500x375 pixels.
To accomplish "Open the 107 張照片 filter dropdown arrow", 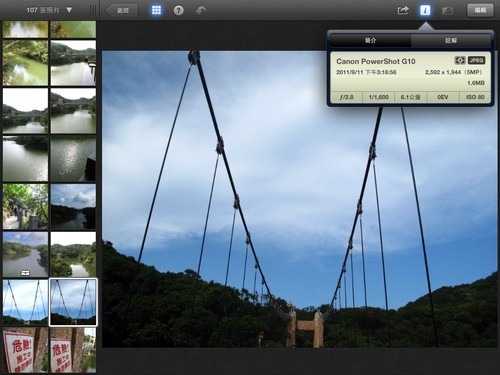I will coord(69,10).
